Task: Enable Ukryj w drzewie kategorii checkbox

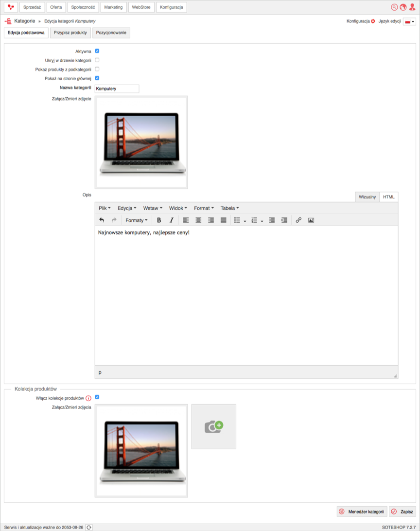Action: [97, 60]
